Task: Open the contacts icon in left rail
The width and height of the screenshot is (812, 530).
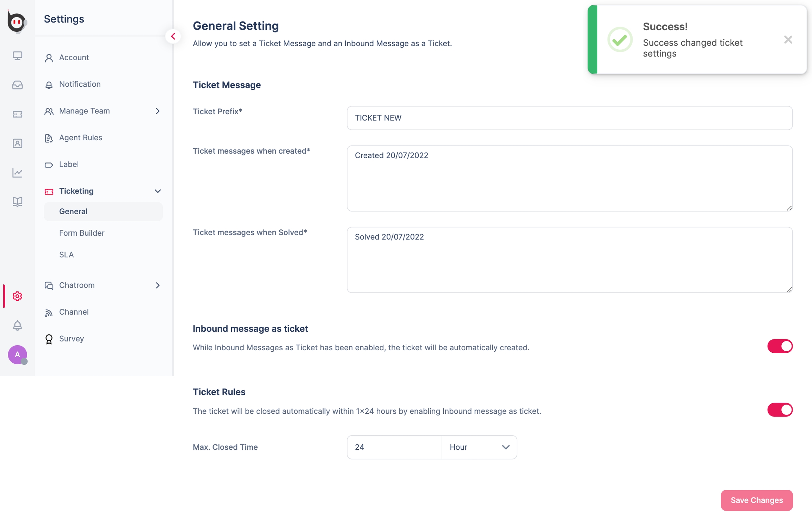Action: 17,143
